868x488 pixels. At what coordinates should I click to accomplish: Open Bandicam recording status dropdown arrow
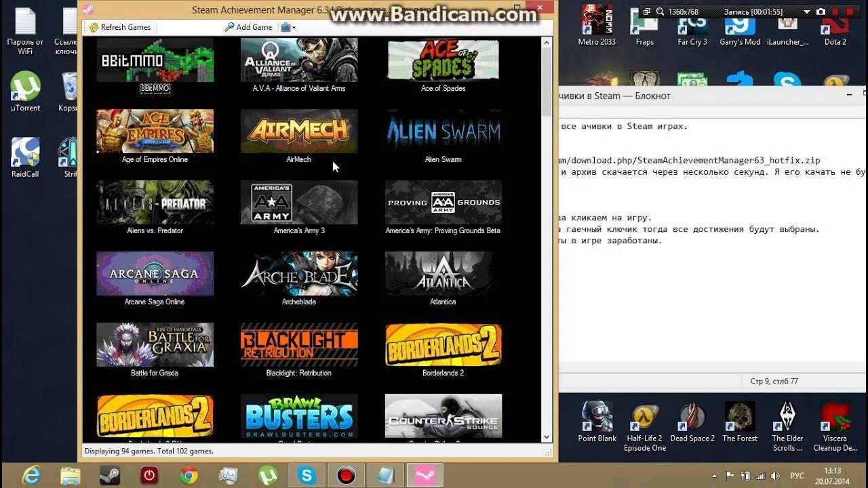click(807, 12)
